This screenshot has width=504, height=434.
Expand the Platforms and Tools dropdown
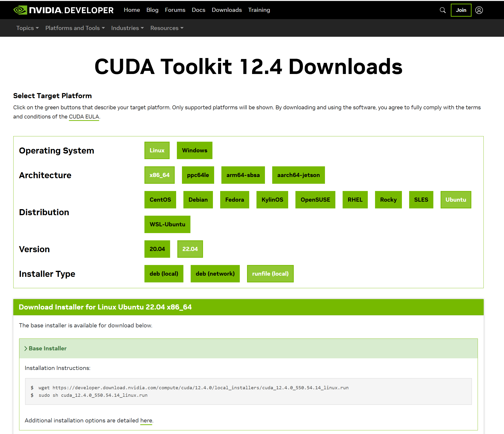coord(75,28)
